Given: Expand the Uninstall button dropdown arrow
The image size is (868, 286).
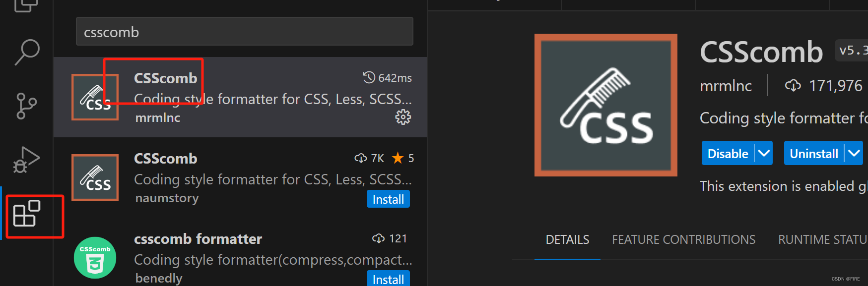Looking at the screenshot, I should pos(854,153).
